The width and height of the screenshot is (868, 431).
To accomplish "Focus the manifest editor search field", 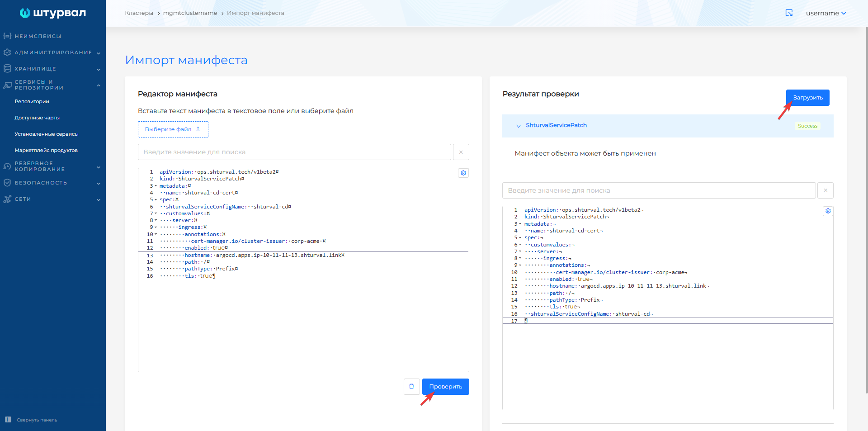I will point(294,152).
